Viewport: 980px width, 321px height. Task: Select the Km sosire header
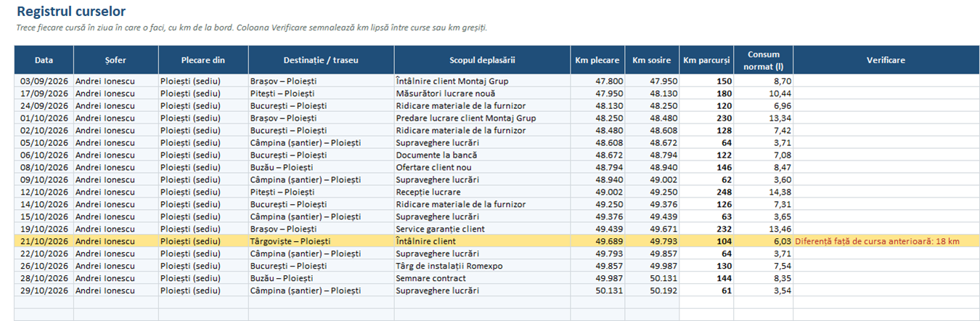pyautogui.click(x=652, y=60)
